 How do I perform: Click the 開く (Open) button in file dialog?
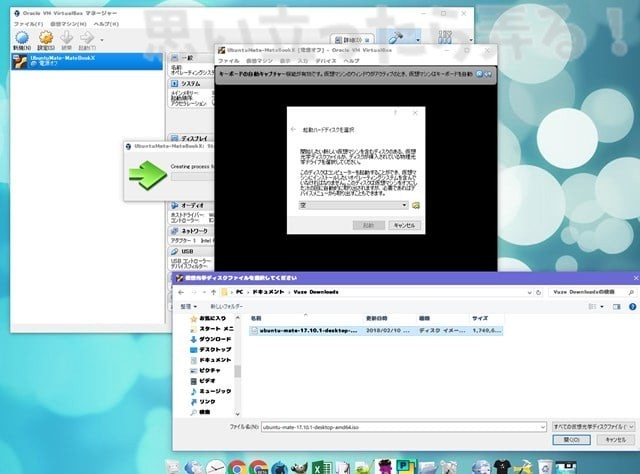click(x=571, y=438)
